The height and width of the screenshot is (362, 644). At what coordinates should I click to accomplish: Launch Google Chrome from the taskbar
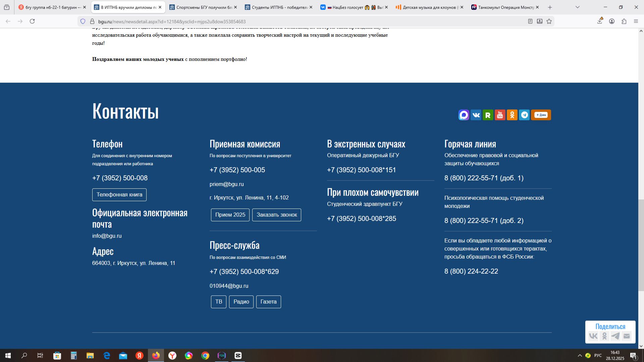tap(205, 356)
